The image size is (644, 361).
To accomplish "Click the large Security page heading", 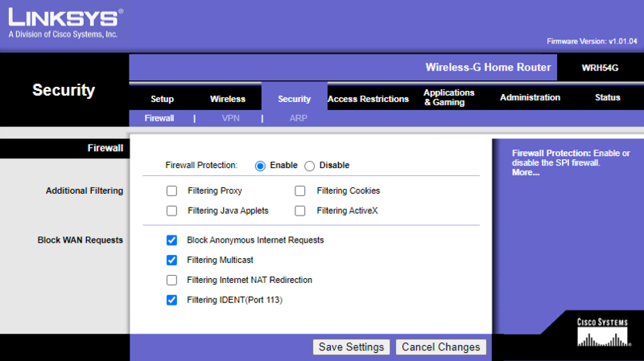I will [64, 90].
